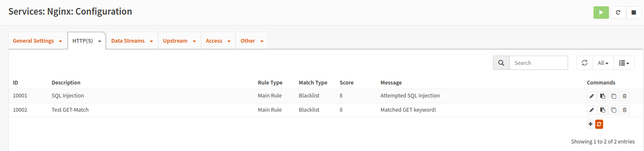Viewport: 644px width, 151px height.
Task: Click 'Showing 1 to 2 of 2 entries' text
Action: 603,142
